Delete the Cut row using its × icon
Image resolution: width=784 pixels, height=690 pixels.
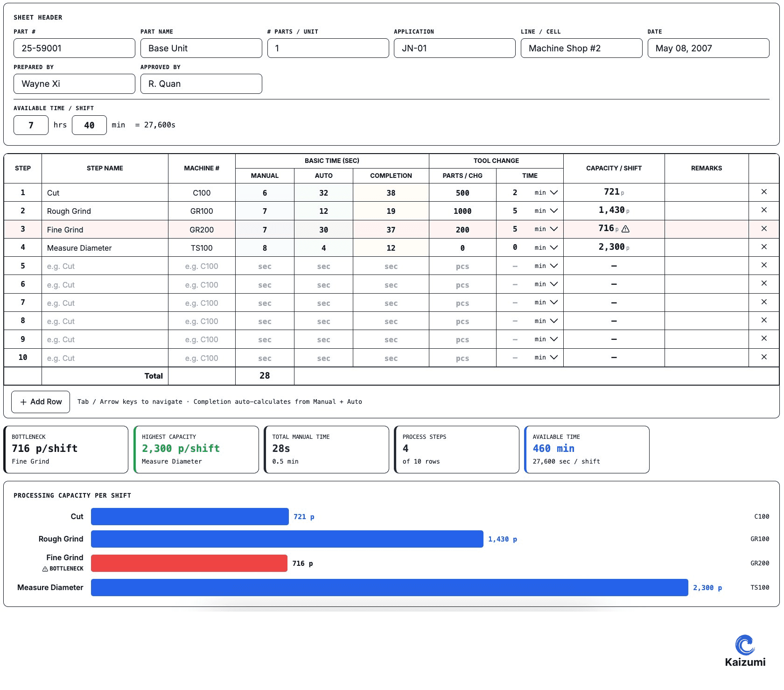764,192
